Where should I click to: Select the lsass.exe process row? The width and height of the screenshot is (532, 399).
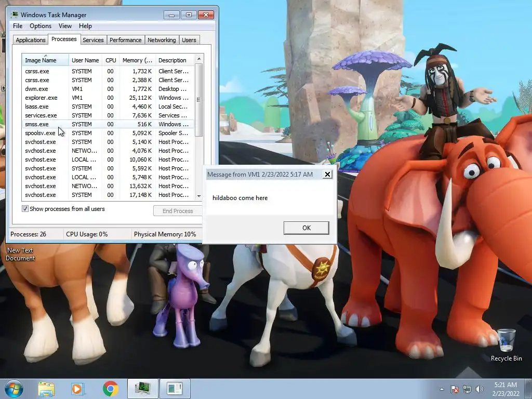coord(108,107)
